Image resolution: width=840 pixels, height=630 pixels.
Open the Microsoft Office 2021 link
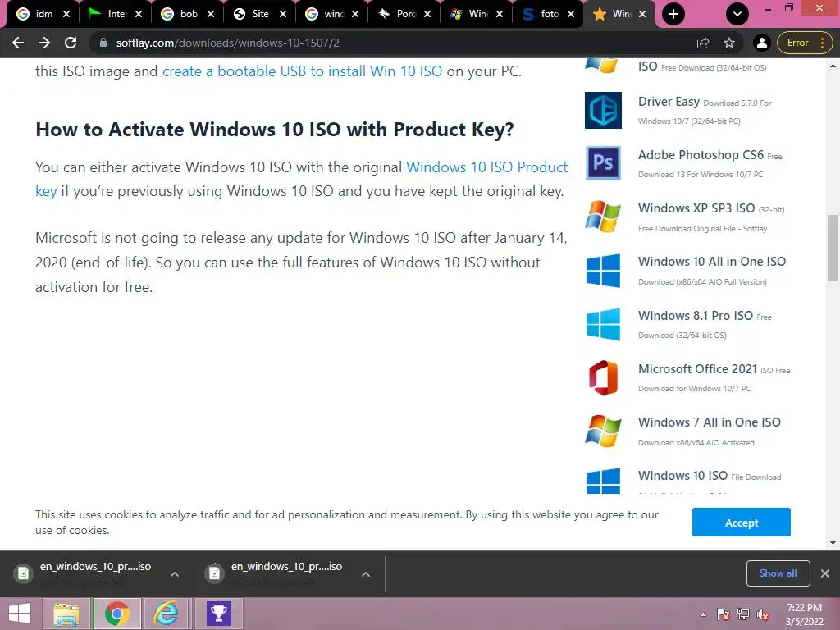[x=714, y=377]
